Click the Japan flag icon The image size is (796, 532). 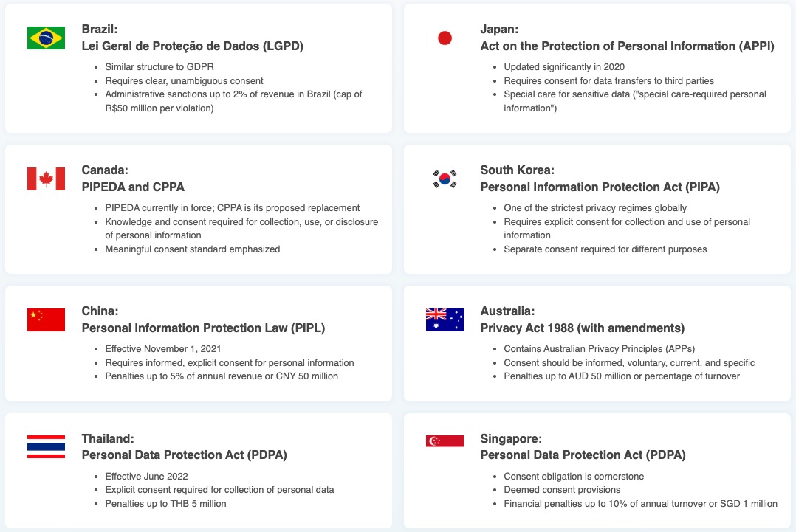pos(445,38)
